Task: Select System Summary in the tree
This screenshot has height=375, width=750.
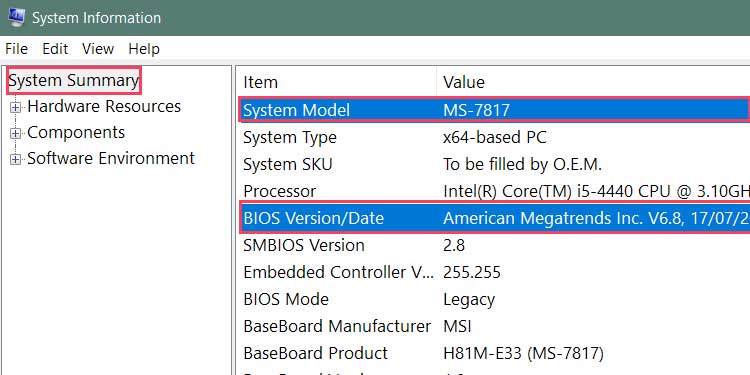Action: point(74,80)
